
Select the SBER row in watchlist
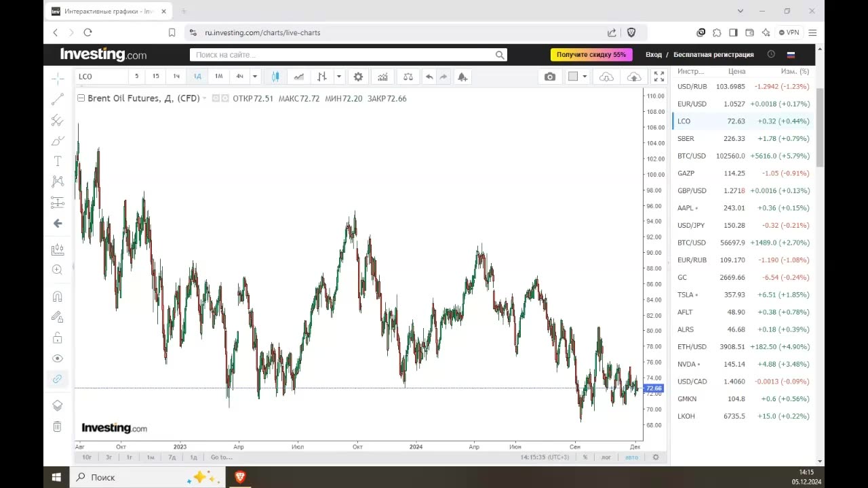click(743, 138)
